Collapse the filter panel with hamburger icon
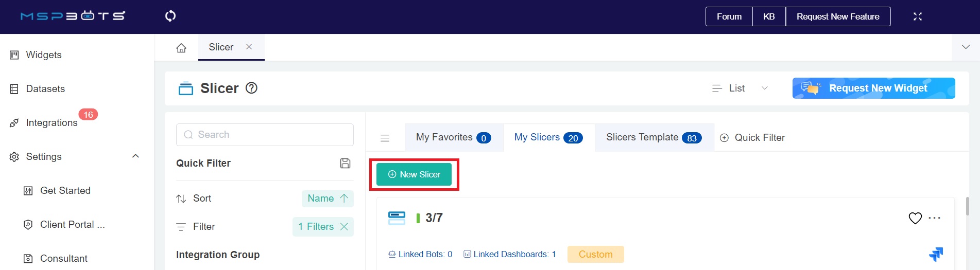 (385, 138)
